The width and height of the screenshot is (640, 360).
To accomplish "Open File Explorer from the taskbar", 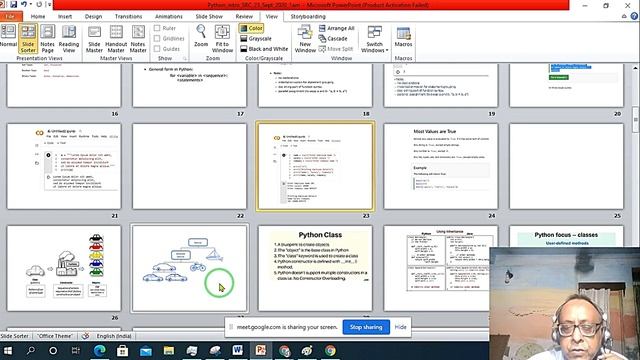I will point(169,351).
